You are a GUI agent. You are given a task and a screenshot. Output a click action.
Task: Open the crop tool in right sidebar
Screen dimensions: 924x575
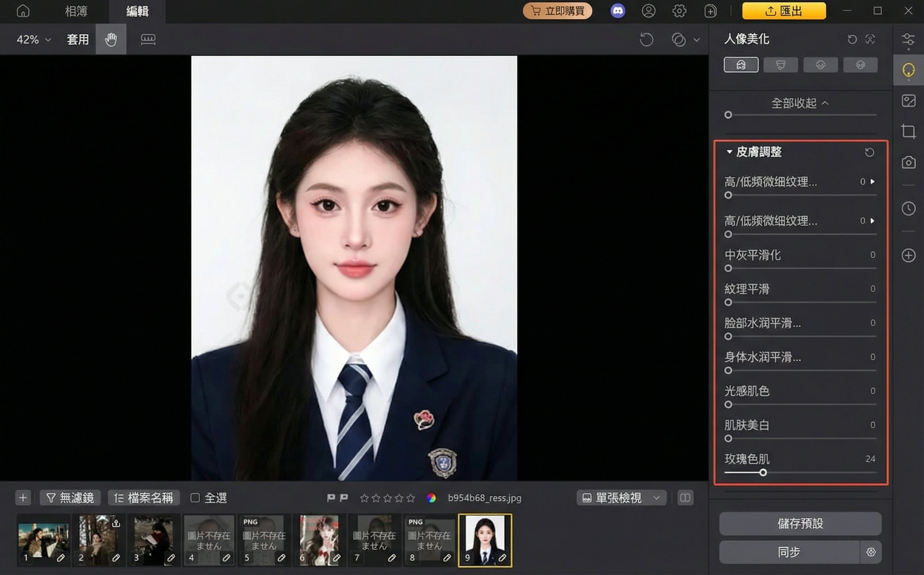click(908, 131)
